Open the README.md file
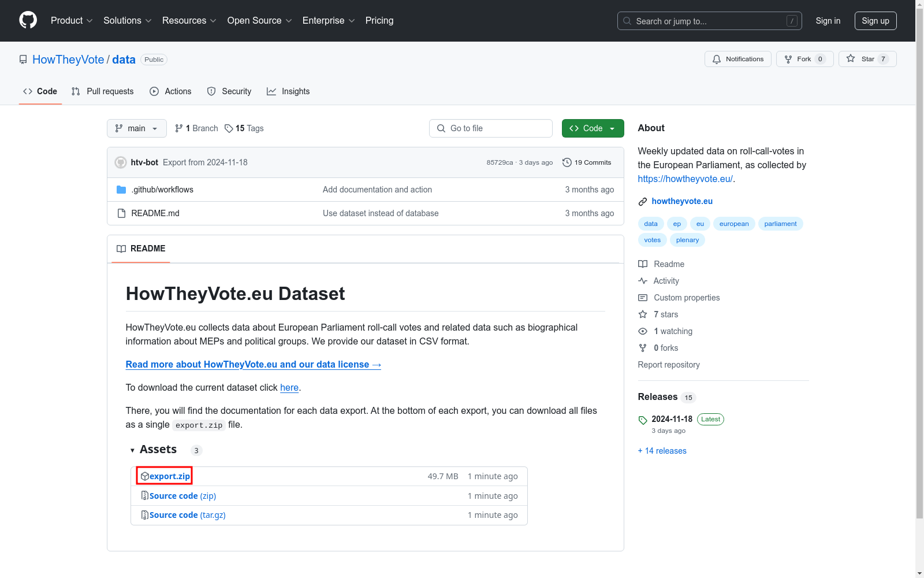 155,213
